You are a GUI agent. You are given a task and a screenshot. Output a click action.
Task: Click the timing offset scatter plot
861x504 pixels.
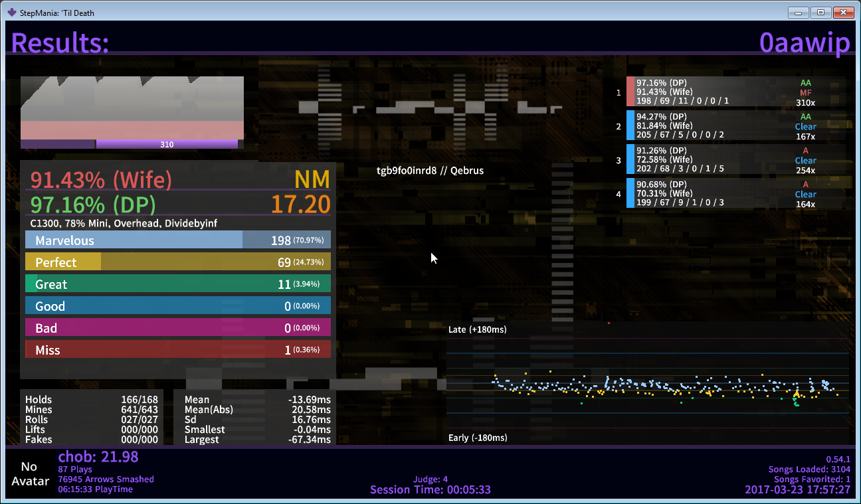click(648, 384)
